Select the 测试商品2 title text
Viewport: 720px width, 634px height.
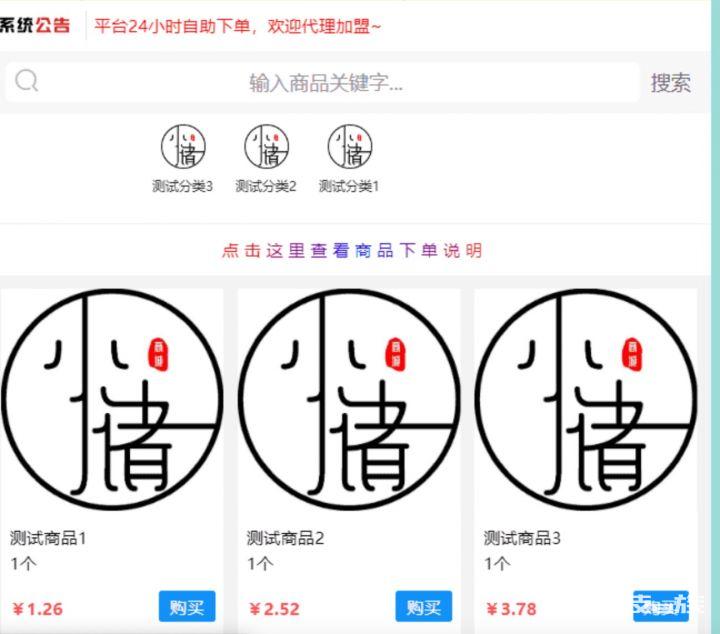pyautogui.click(x=285, y=538)
